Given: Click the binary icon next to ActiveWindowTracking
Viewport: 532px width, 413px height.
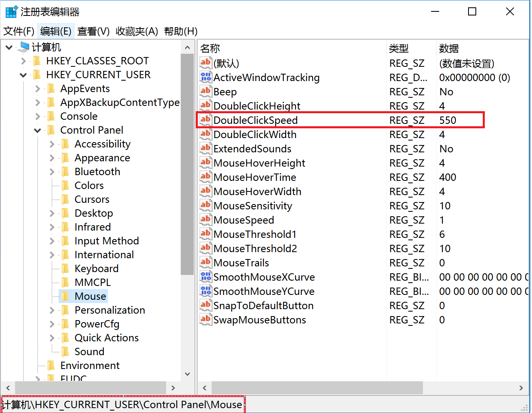Looking at the screenshot, I should [x=206, y=77].
